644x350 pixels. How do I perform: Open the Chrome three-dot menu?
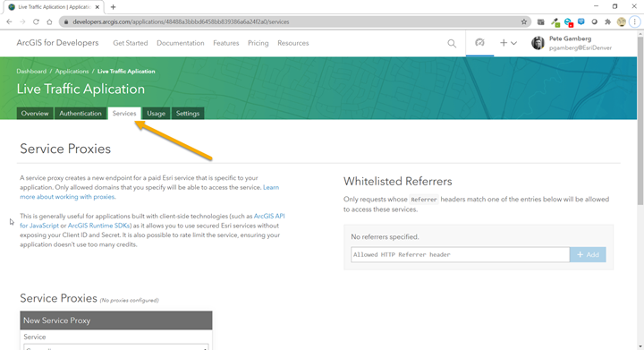click(x=634, y=21)
